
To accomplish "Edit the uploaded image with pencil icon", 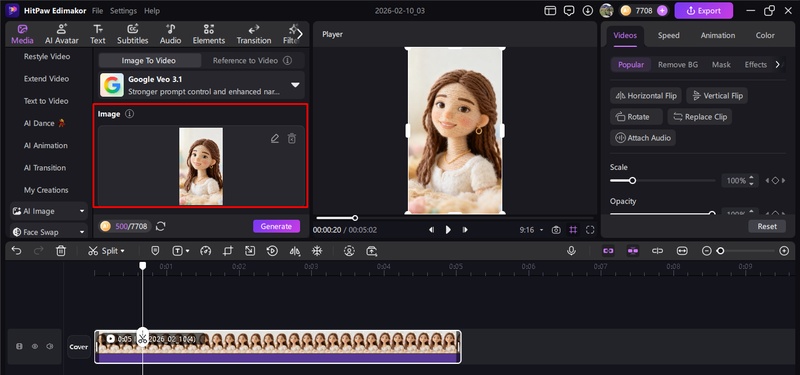I will (274, 138).
